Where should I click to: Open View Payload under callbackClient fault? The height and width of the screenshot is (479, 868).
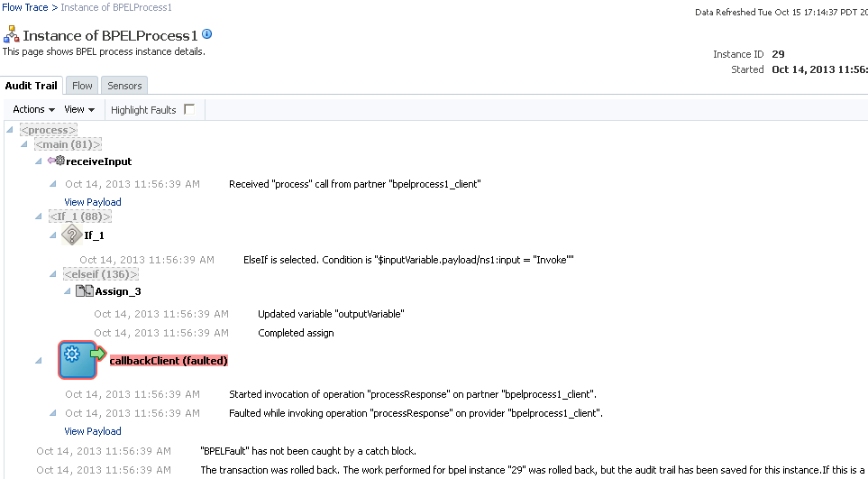93,431
